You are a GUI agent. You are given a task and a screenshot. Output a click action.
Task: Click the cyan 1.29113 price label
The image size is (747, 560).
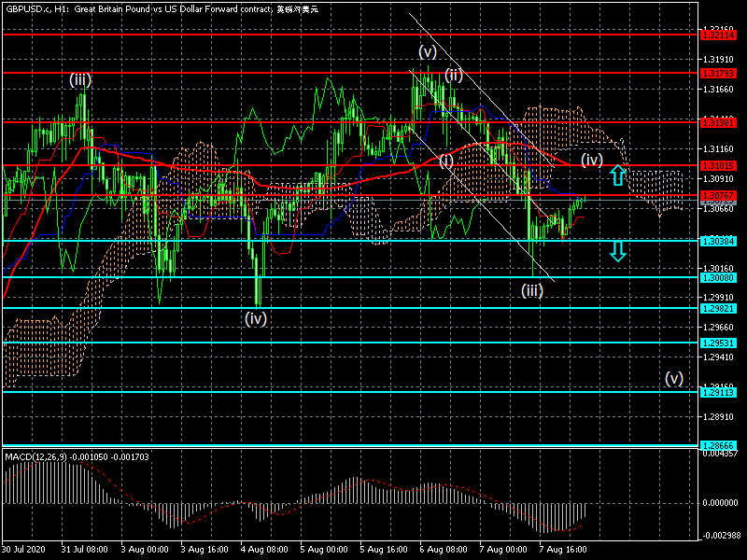718,392
